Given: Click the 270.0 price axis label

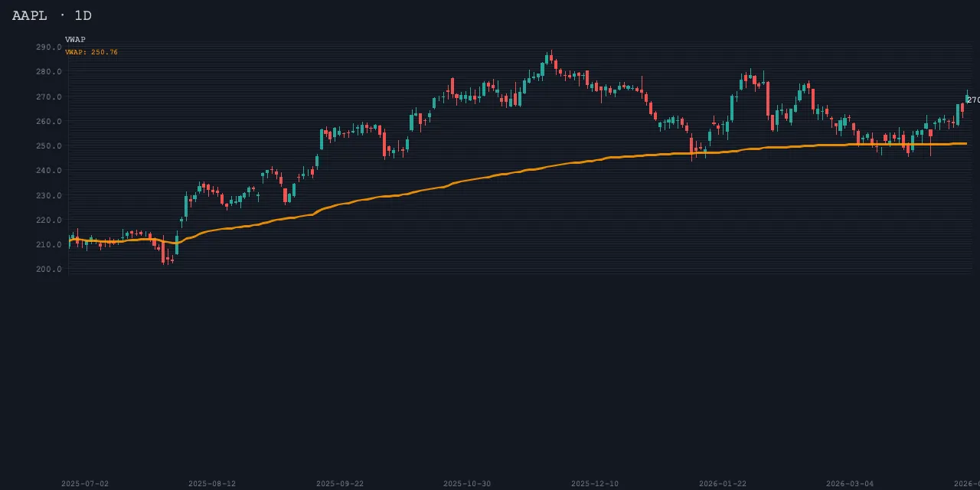Looking at the screenshot, I should [48, 97].
